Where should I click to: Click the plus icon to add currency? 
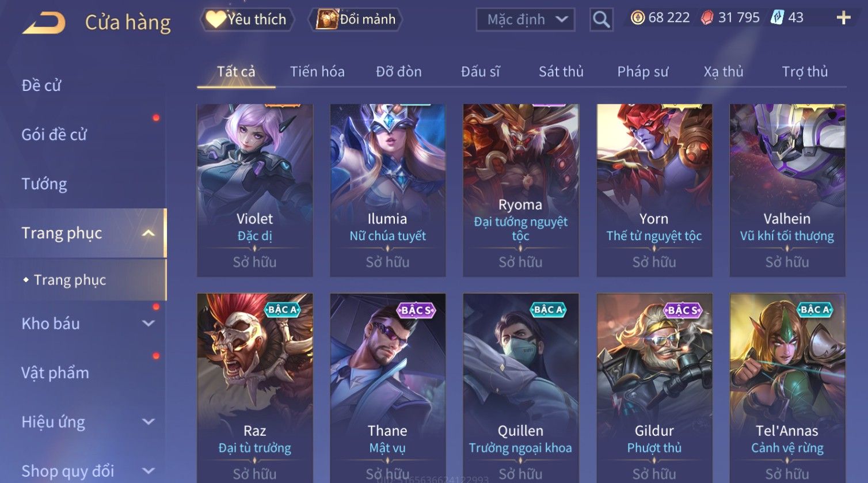[x=843, y=18]
